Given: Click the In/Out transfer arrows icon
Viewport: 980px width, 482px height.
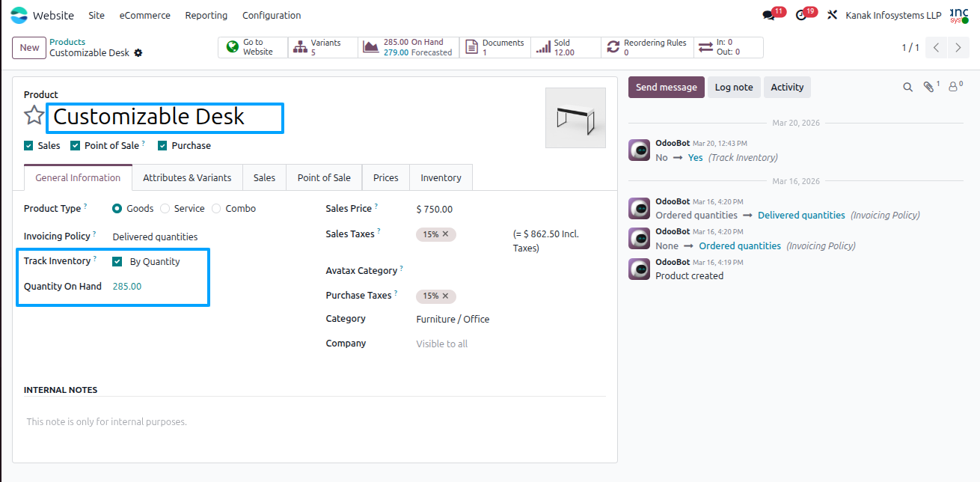Looking at the screenshot, I should pyautogui.click(x=705, y=47).
